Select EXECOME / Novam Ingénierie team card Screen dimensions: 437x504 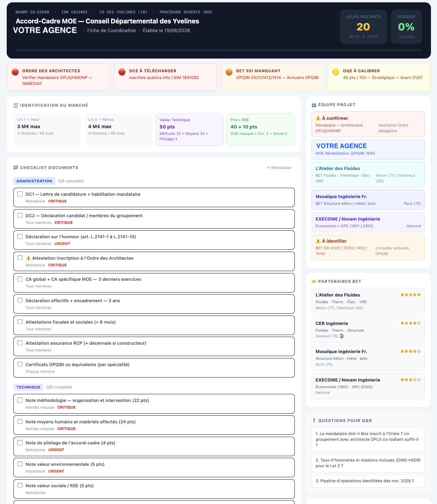(368, 222)
